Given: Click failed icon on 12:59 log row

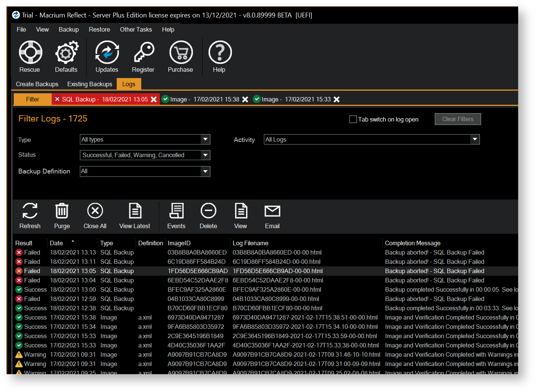Looking at the screenshot, I should [19, 299].
